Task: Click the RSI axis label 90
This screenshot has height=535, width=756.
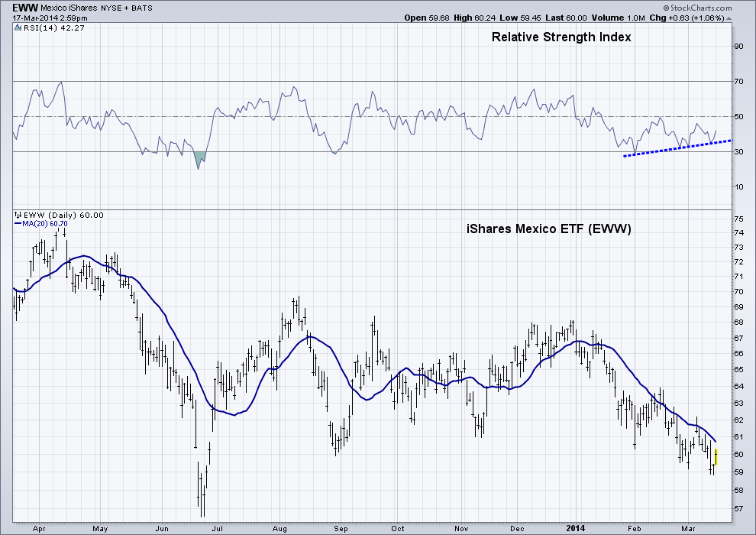Action: point(738,47)
